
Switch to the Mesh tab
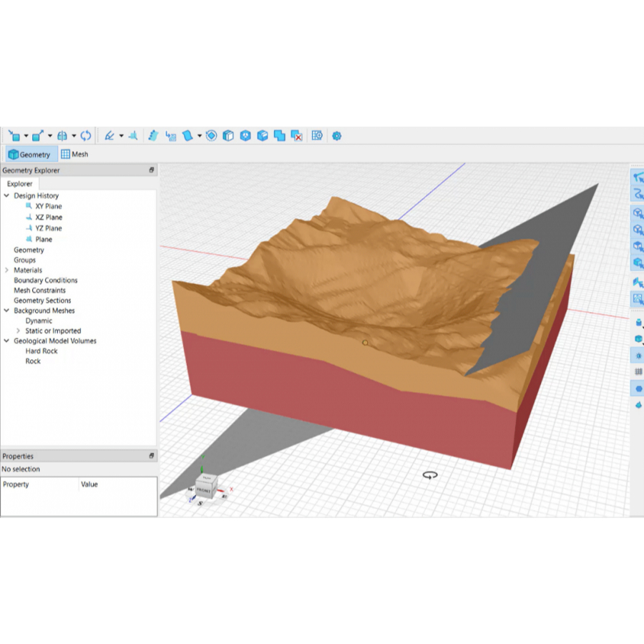tap(74, 154)
